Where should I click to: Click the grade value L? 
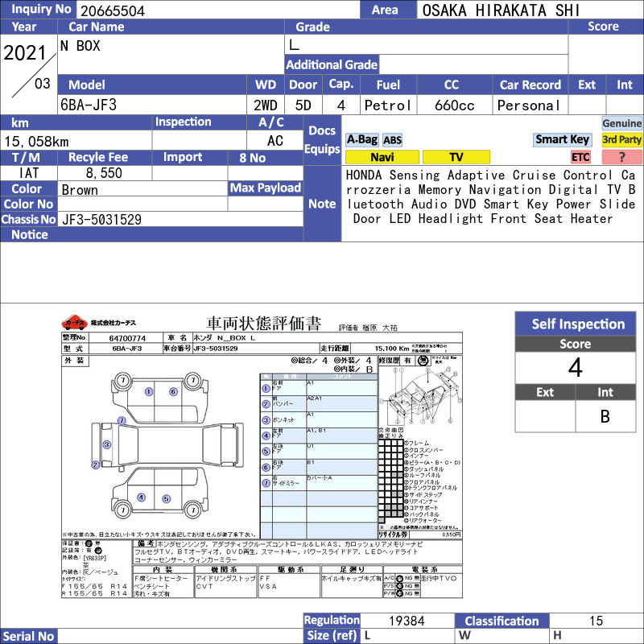click(x=294, y=45)
